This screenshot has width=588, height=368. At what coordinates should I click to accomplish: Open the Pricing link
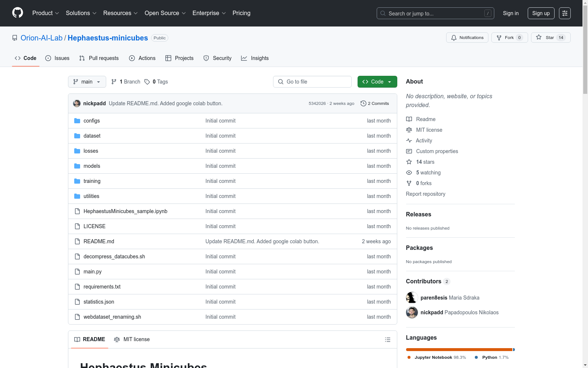(x=241, y=13)
